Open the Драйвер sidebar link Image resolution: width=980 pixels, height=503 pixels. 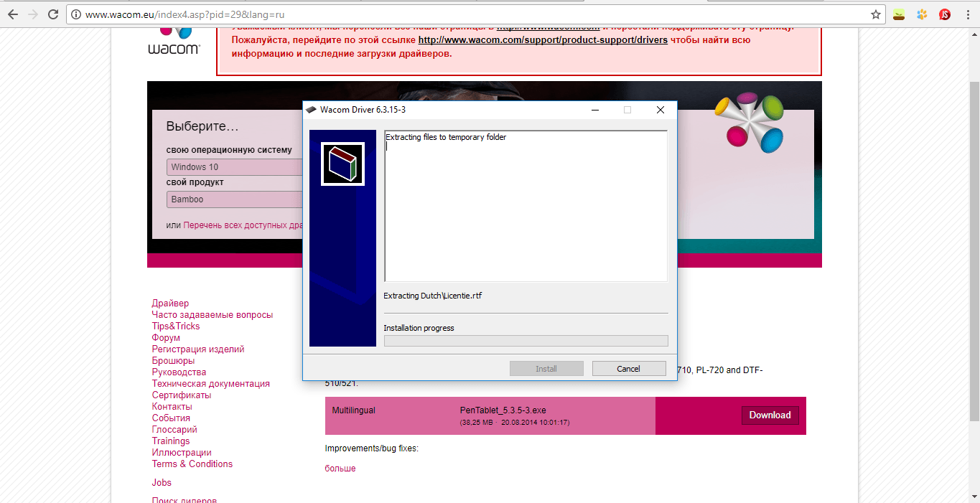pyautogui.click(x=170, y=304)
